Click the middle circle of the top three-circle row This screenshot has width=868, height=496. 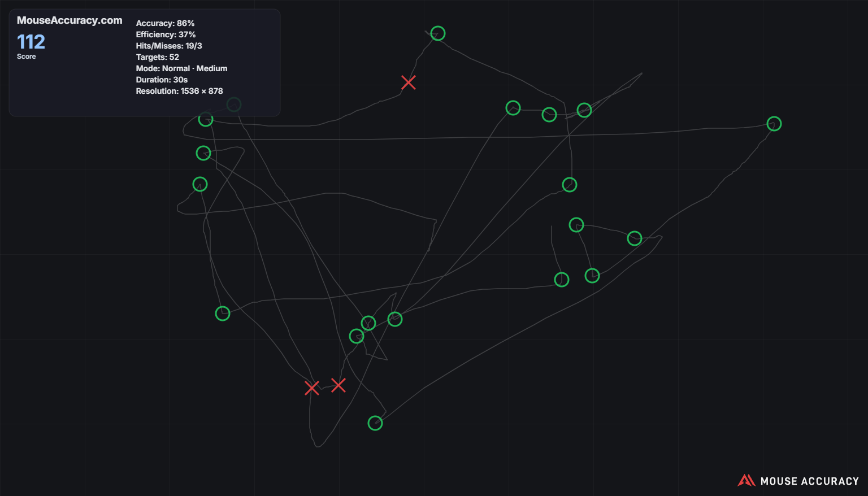(549, 115)
